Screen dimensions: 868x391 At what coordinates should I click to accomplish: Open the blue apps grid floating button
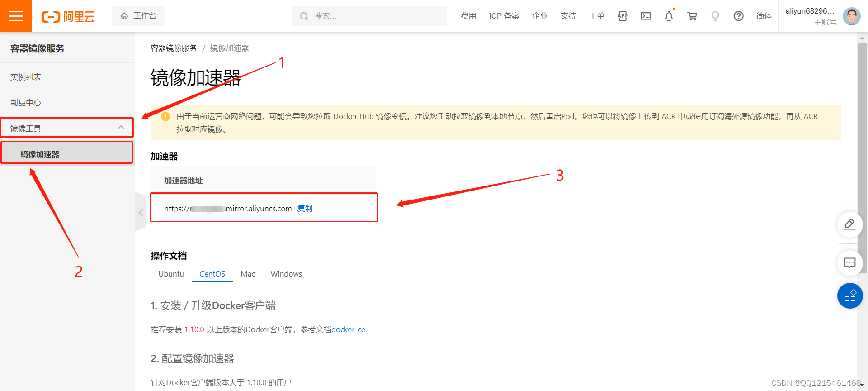click(850, 296)
